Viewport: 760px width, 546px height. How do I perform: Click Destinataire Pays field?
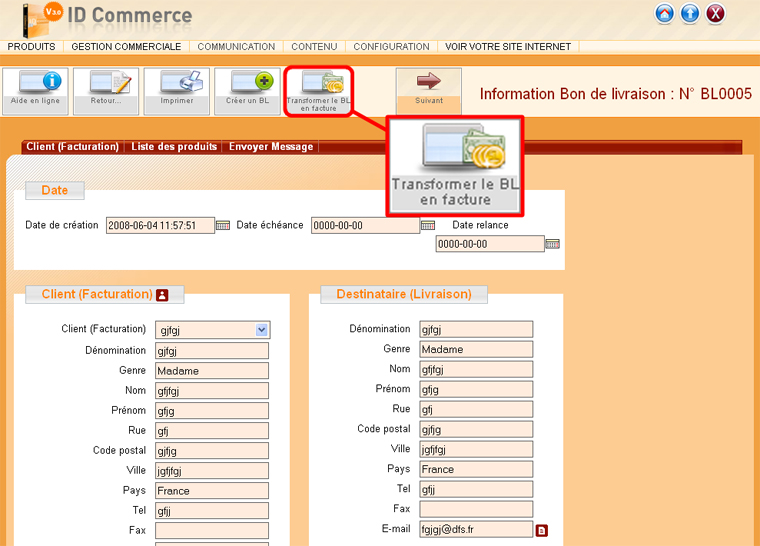(476, 469)
